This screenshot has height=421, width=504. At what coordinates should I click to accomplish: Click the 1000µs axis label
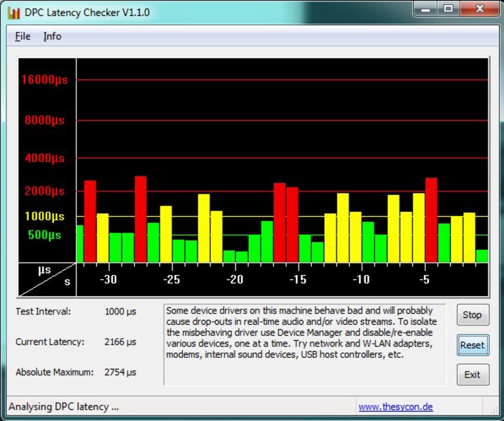click(x=45, y=216)
